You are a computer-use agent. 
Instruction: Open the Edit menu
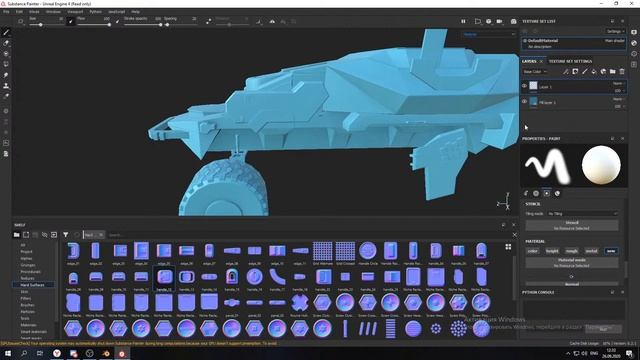(19, 12)
